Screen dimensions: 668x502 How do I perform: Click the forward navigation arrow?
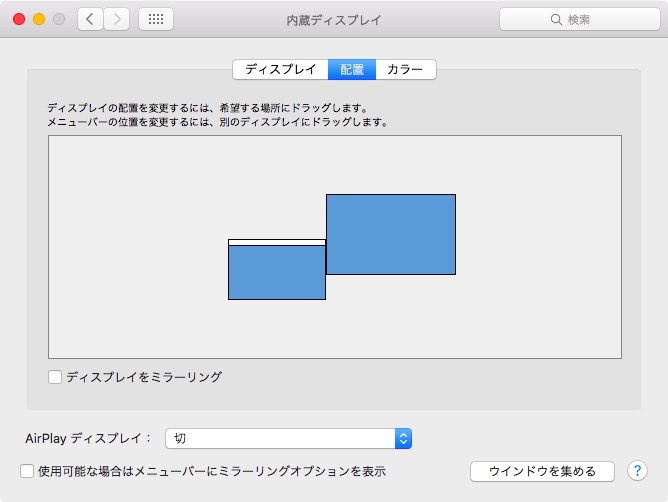pyautogui.click(x=117, y=19)
